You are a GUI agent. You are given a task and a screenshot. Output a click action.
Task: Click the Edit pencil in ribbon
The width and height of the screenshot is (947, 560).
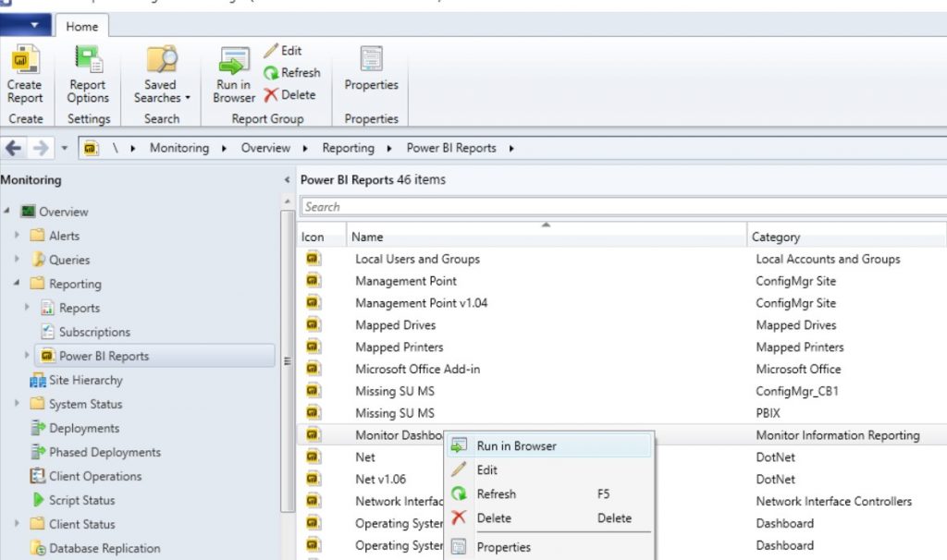coord(271,51)
